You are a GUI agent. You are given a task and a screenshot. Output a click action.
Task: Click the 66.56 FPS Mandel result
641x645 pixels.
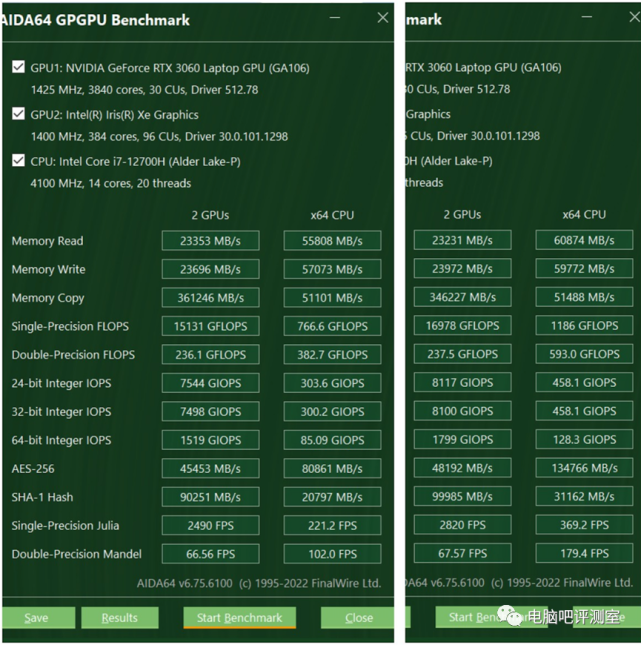click(210, 554)
